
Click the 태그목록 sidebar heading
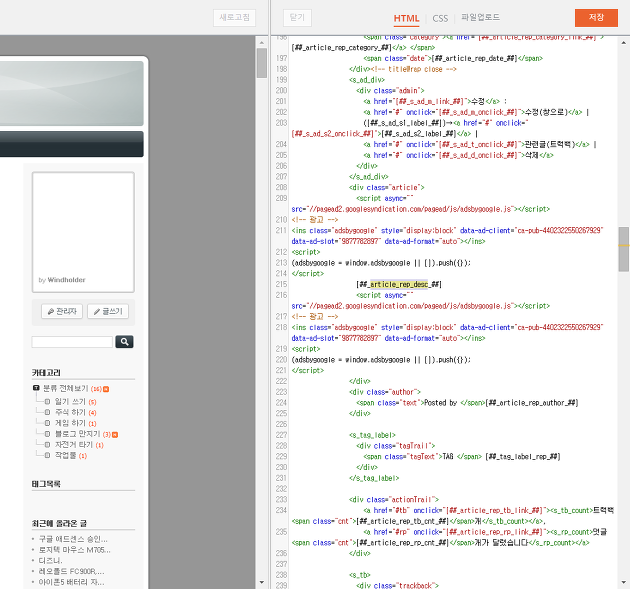[x=46, y=484]
